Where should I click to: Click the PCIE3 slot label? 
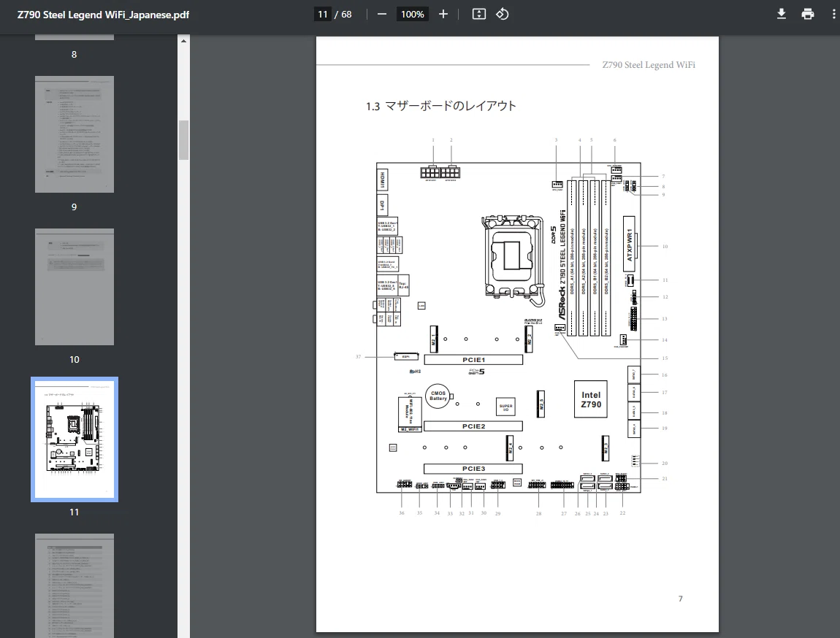[473, 469]
